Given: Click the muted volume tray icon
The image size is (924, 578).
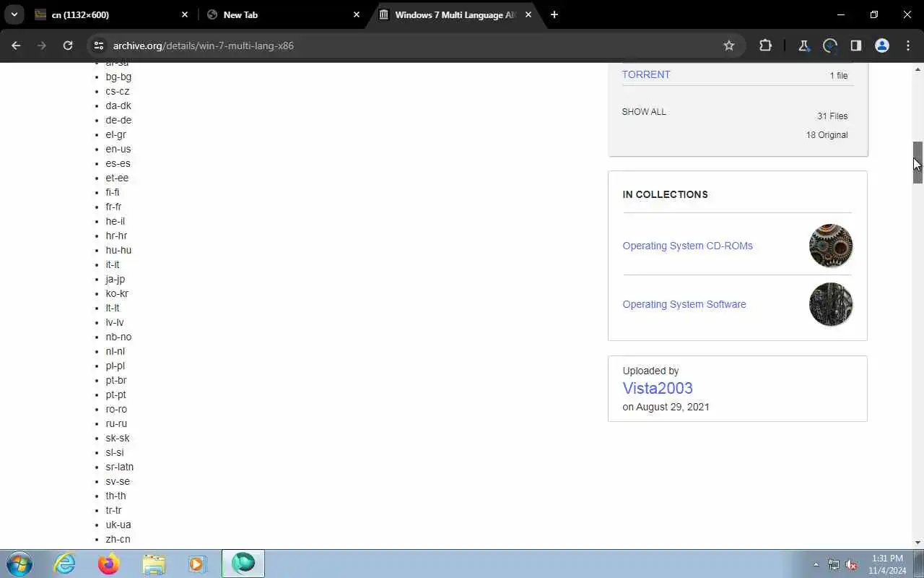Looking at the screenshot, I should tap(852, 564).
